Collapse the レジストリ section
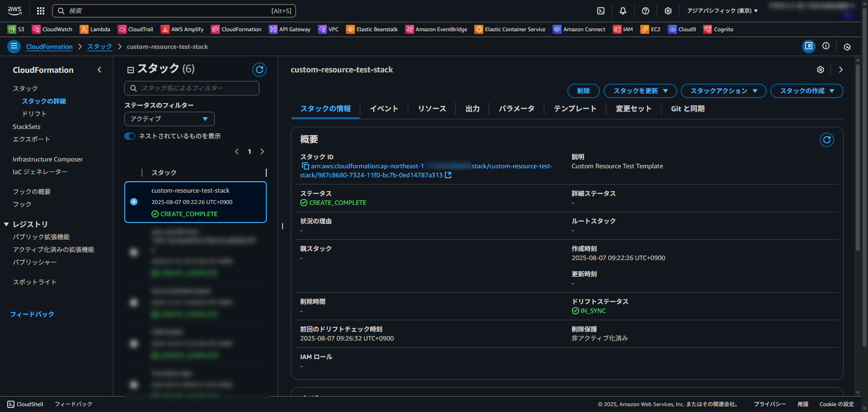This screenshot has width=868, height=412. (6, 224)
